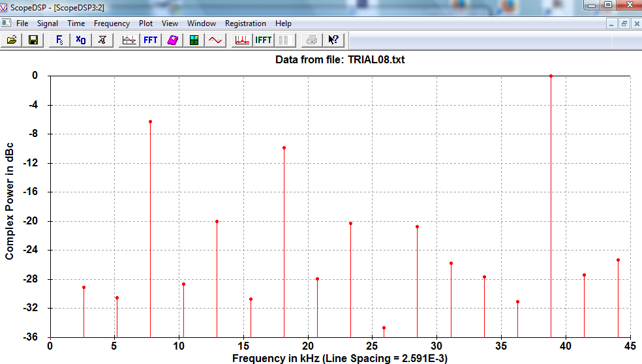Open the Signal menu
Screen dimensions: 642x364
pos(48,23)
